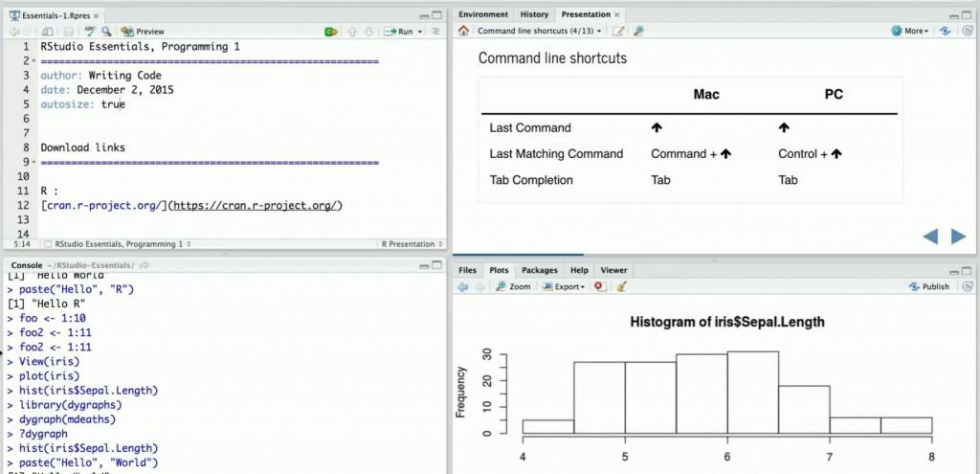Click the Console working directory arrow icon
The image size is (980, 474).
click(x=145, y=265)
